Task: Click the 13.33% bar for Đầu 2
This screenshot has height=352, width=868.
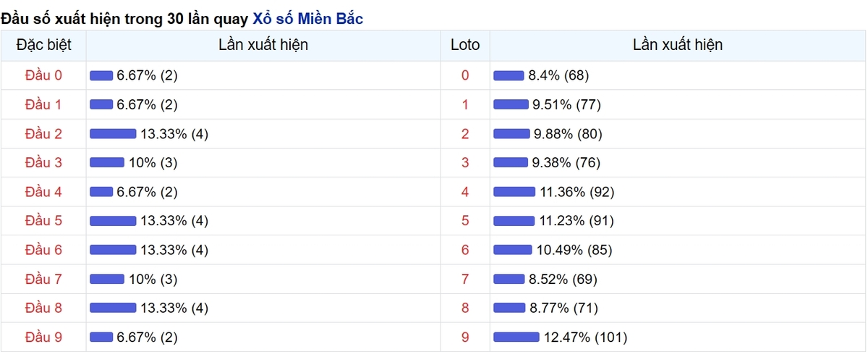Action: click(113, 133)
